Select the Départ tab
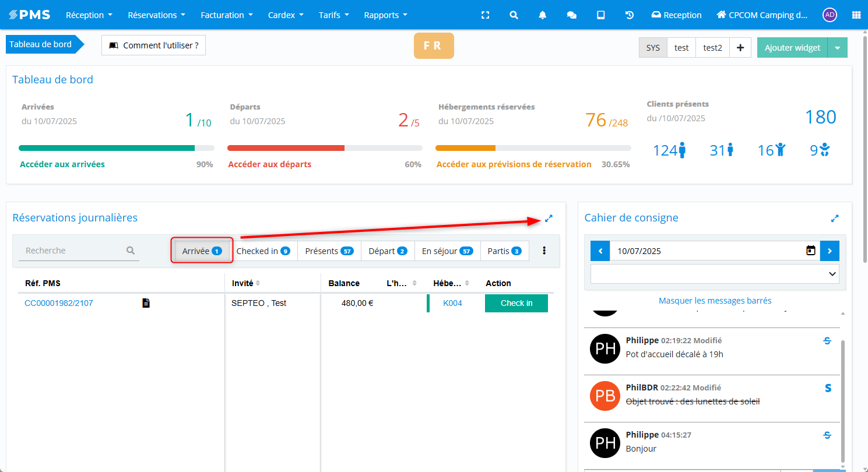This screenshot has height=472, width=868. (388, 251)
